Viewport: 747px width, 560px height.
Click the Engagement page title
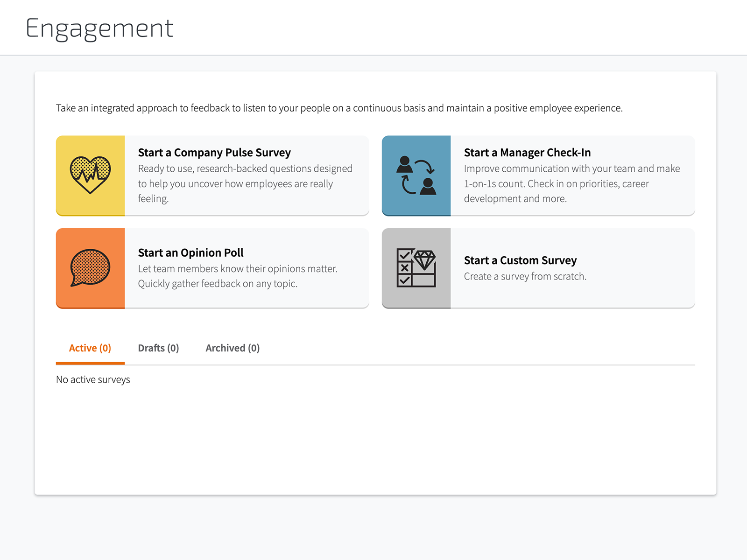tap(99, 28)
